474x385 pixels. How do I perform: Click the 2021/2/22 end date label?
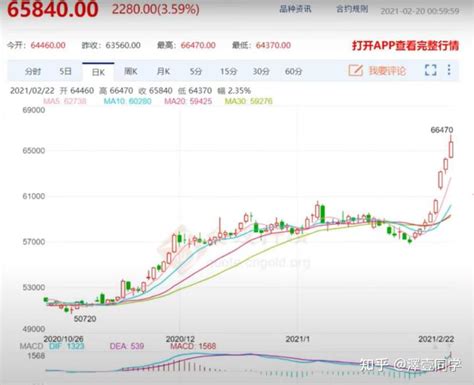pyautogui.click(x=436, y=339)
